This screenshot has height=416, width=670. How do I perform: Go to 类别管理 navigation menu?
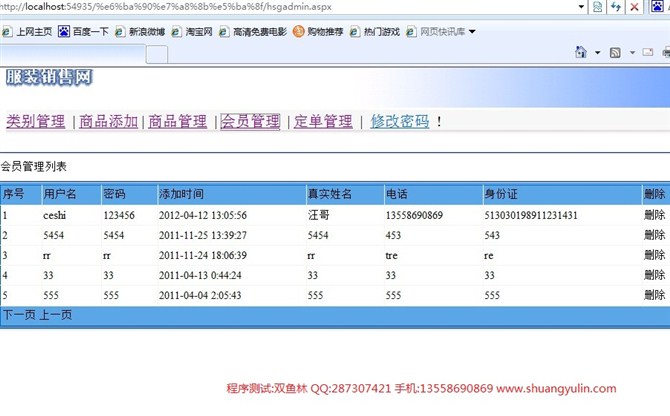(35, 121)
